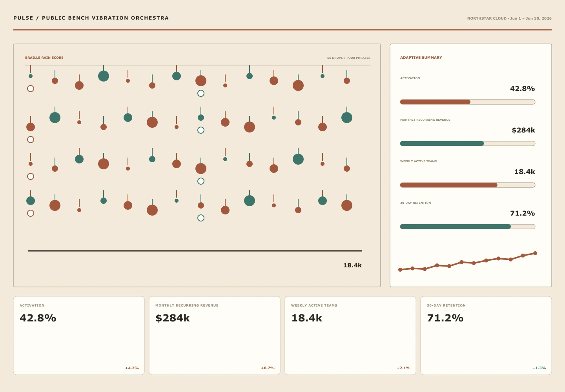Click the first point of the sparkline
This screenshot has width=565, height=392.
(x=400, y=270)
